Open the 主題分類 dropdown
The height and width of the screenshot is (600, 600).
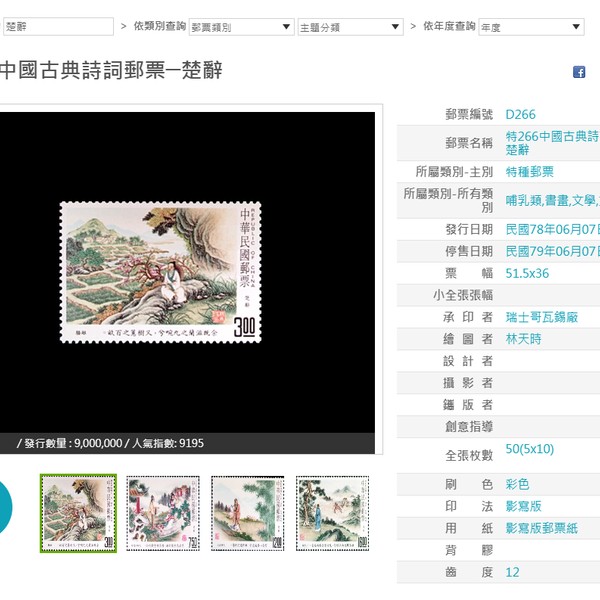pyautogui.click(x=351, y=27)
